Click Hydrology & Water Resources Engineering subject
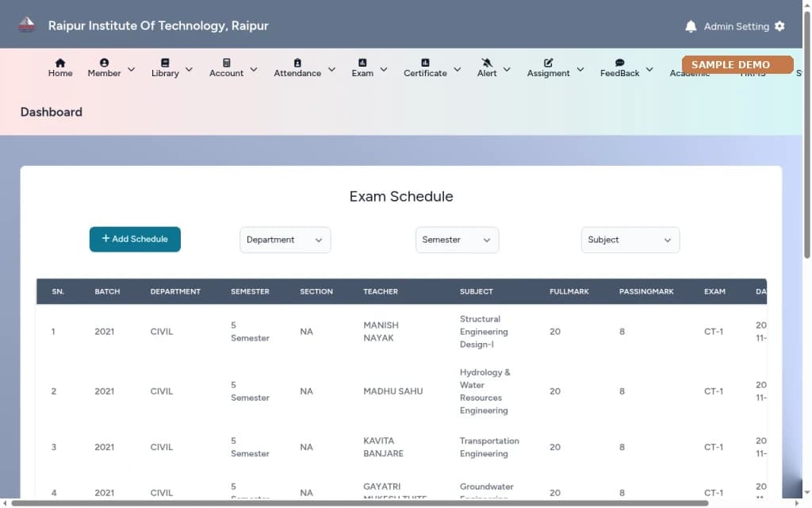This screenshot has width=812, height=508. 485,391
